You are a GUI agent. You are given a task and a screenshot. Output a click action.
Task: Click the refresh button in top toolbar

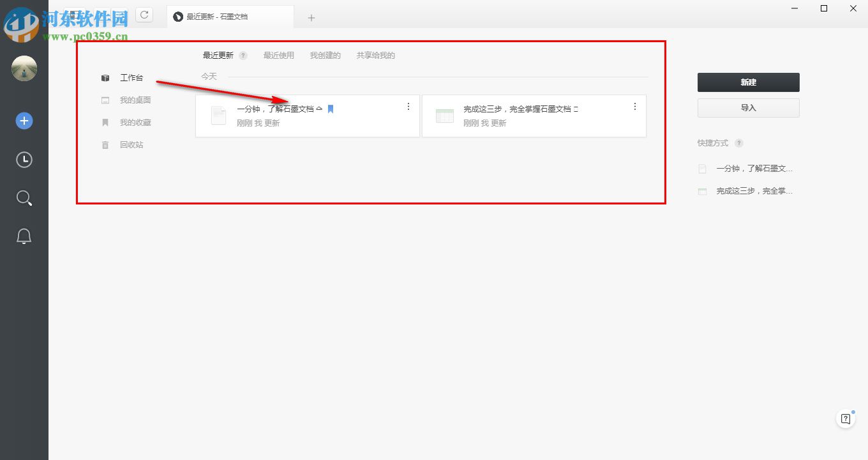coord(144,15)
